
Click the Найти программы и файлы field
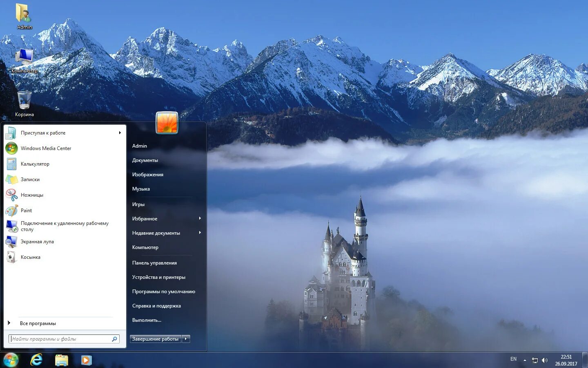pos(64,339)
